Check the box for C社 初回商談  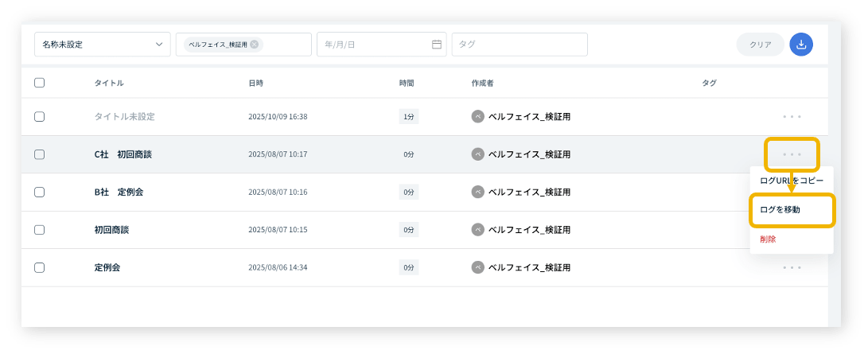pos(40,154)
